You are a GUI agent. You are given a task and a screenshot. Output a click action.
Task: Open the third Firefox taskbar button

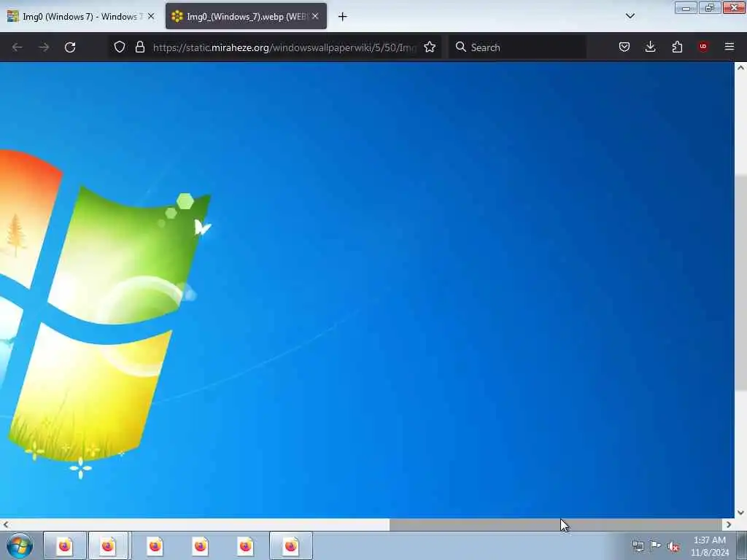155,545
